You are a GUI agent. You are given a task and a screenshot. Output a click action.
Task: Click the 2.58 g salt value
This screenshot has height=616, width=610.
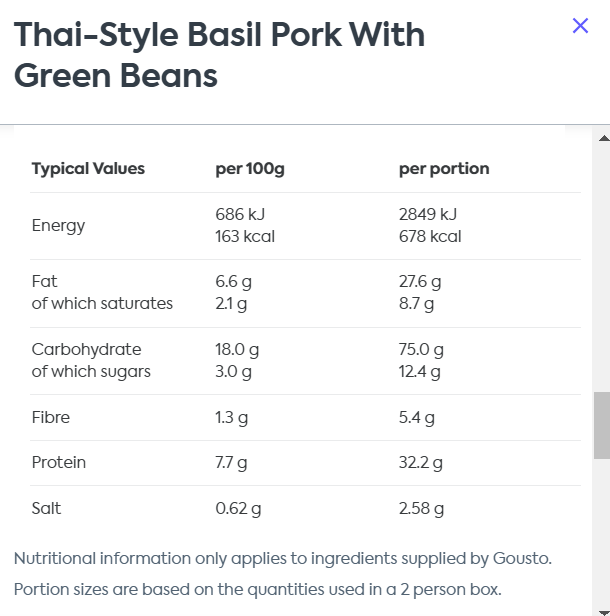tap(421, 509)
